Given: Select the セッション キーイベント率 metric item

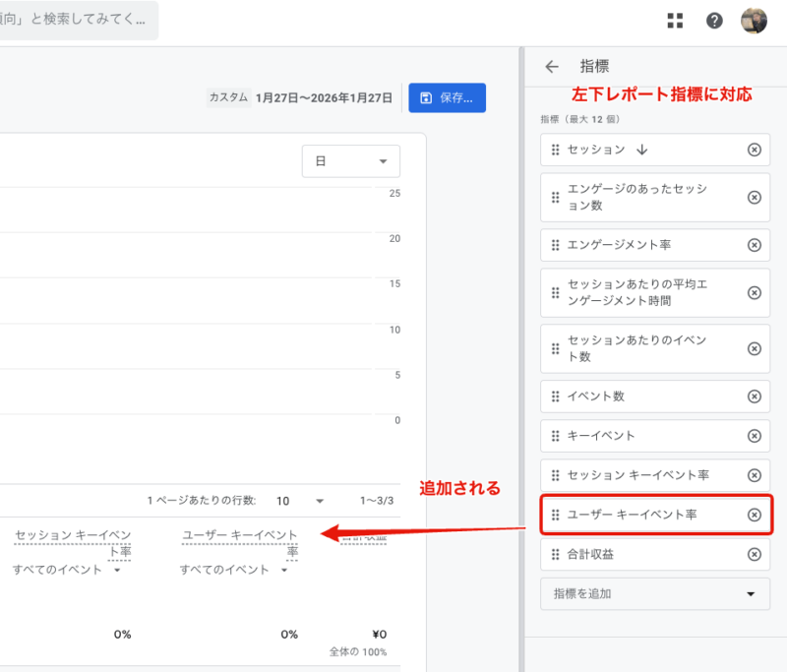Looking at the screenshot, I should 637,475.
